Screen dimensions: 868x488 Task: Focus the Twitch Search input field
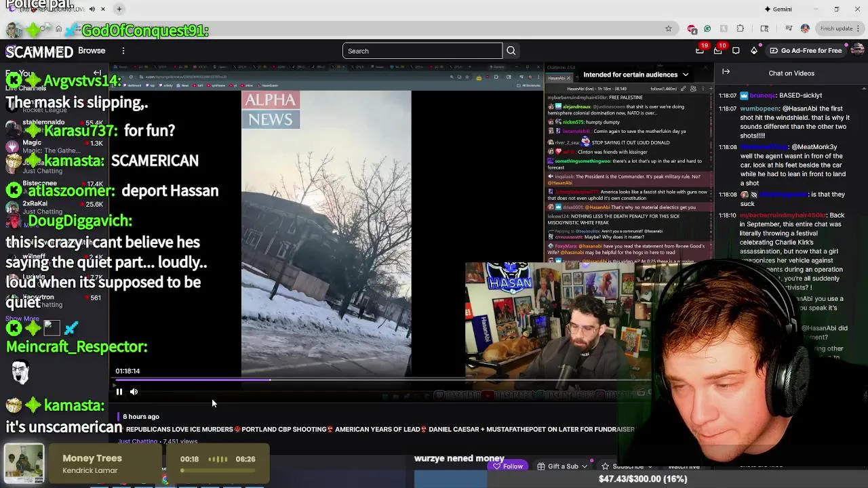(422, 51)
